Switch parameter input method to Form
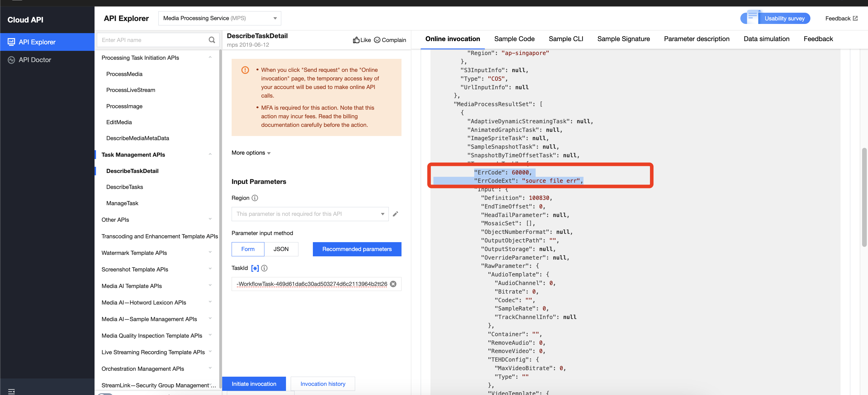This screenshot has width=868, height=395. (x=248, y=249)
